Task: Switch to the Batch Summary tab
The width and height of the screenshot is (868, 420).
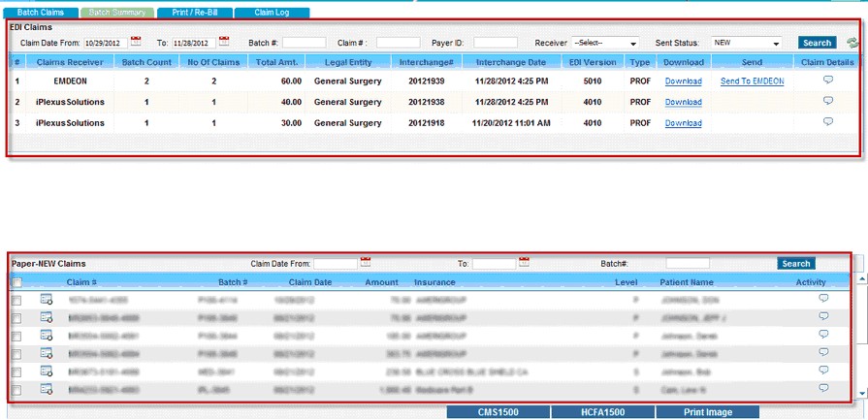Action: [x=117, y=13]
